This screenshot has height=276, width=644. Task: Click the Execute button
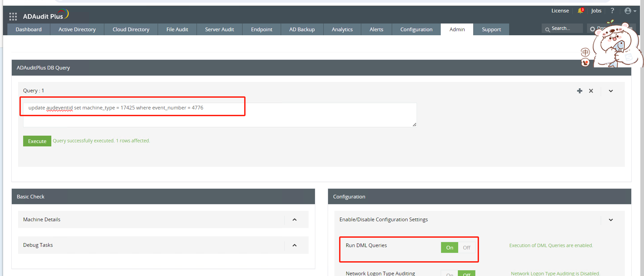tap(37, 141)
